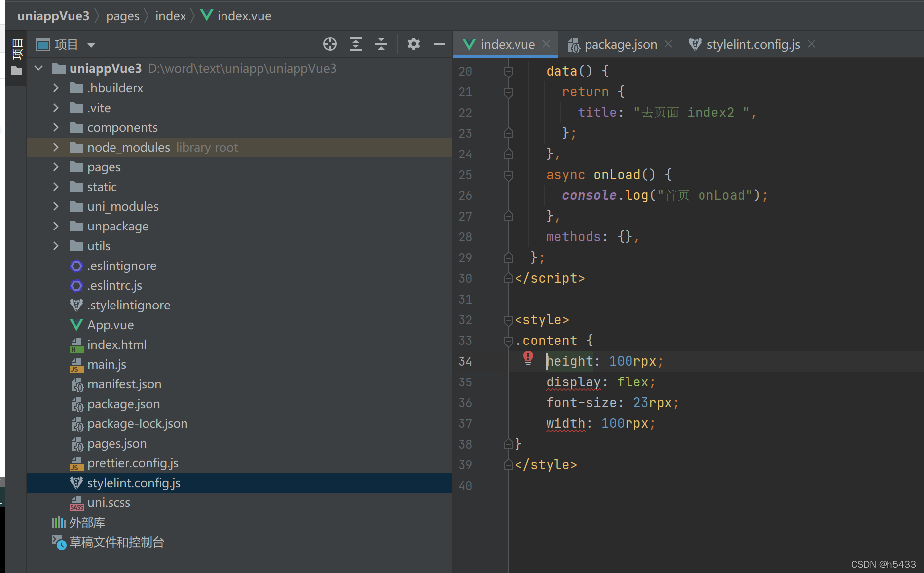
Task: Click the width: 100rpx declaration
Action: tap(601, 423)
